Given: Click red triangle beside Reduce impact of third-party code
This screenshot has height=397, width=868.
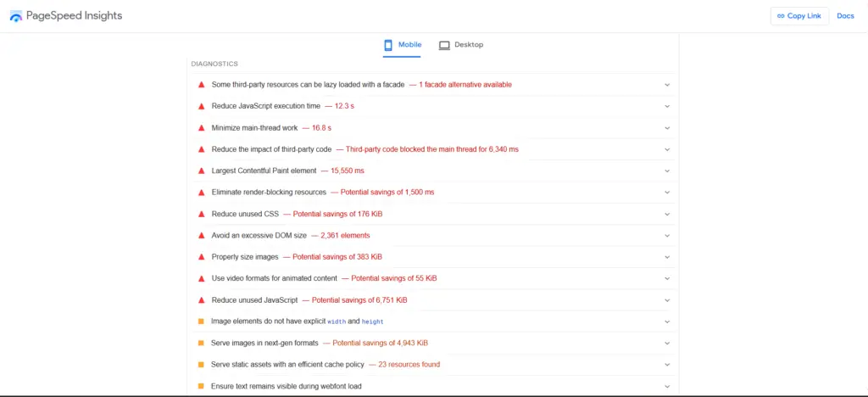Looking at the screenshot, I should [202, 149].
